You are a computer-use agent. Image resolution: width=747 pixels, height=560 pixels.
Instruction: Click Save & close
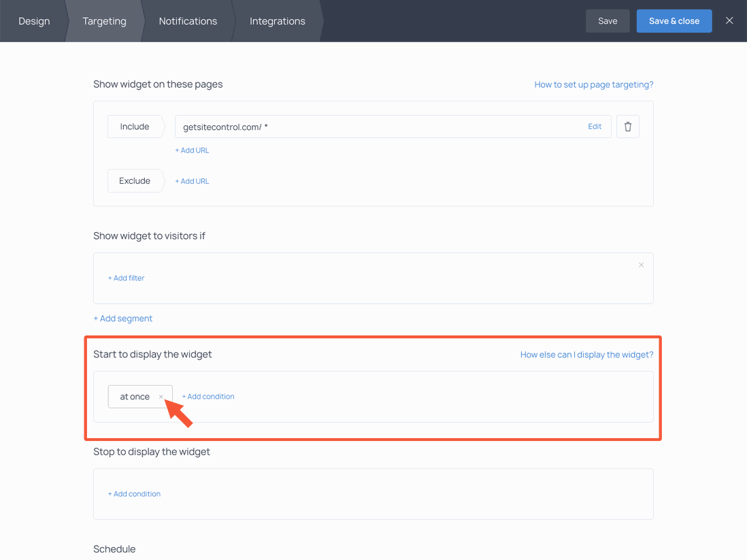[x=674, y=20]
